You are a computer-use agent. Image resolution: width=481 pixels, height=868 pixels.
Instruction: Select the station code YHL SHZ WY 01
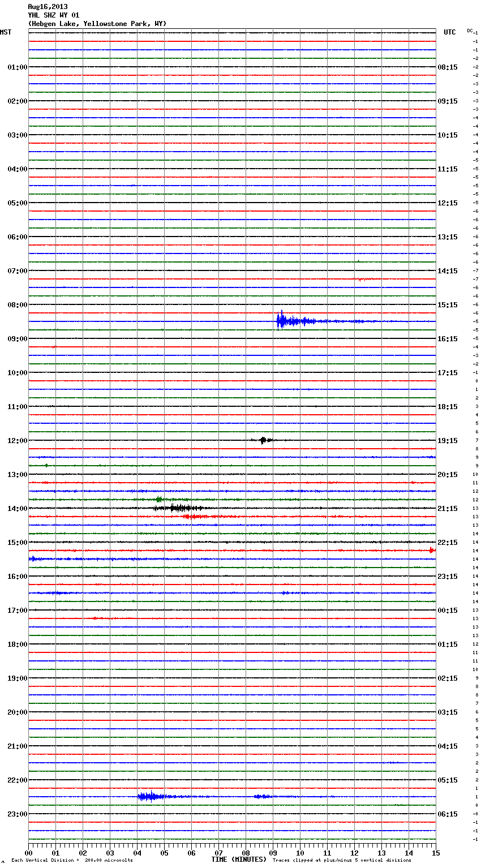tap(54, 15)
